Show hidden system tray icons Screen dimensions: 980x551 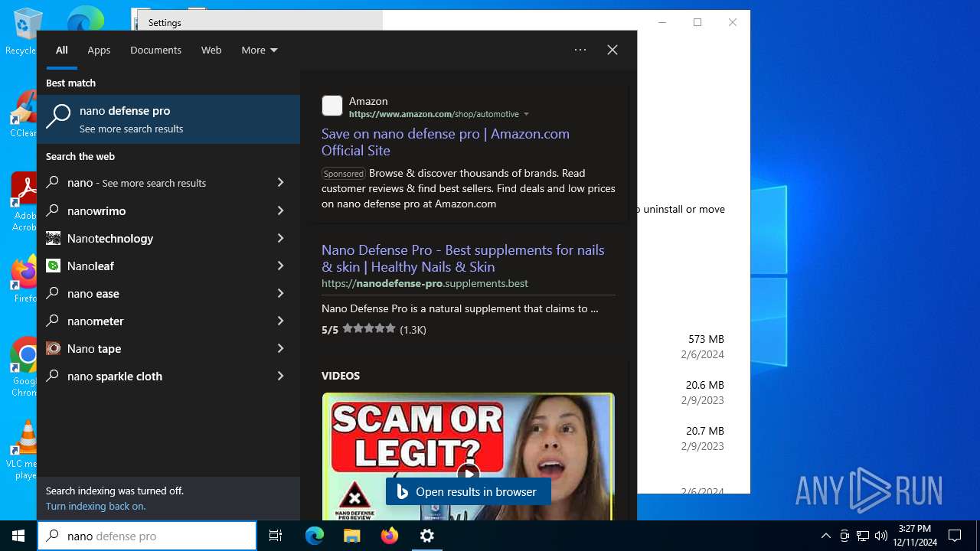825,536
